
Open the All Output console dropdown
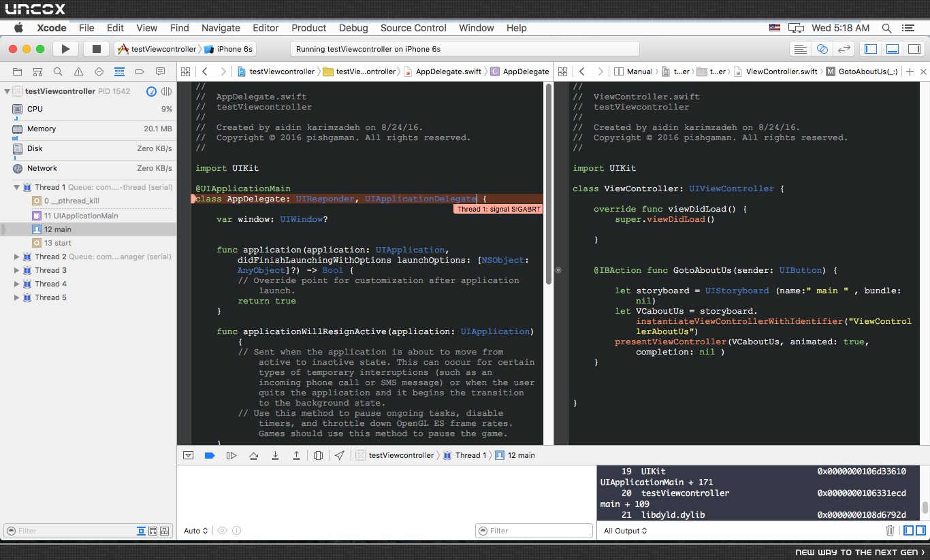click(625, 531)
